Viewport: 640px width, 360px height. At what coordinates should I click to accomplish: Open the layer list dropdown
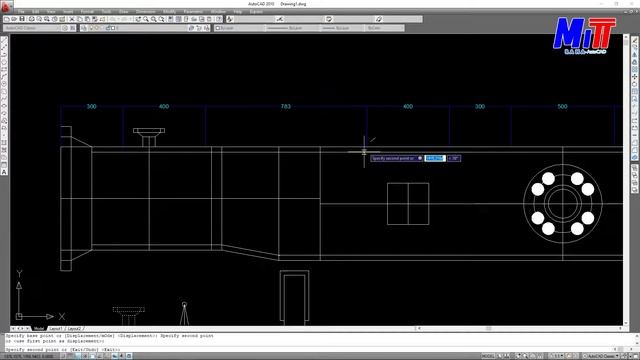(139, 28)
